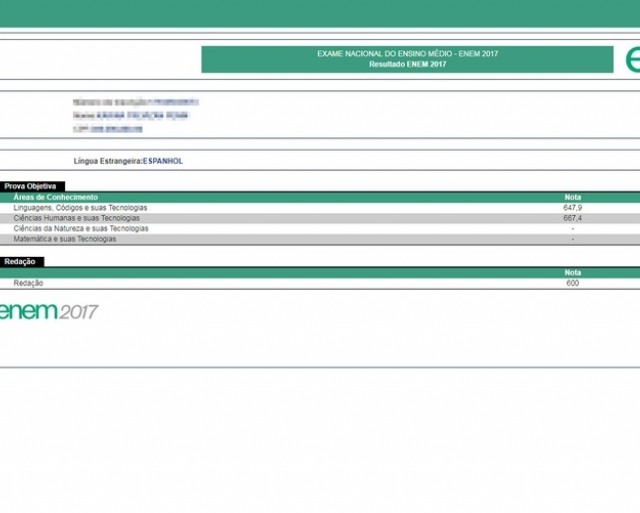Click the 'Resultado ENEM 2017' subtitle
640x513 pixels.
point(407,64)
